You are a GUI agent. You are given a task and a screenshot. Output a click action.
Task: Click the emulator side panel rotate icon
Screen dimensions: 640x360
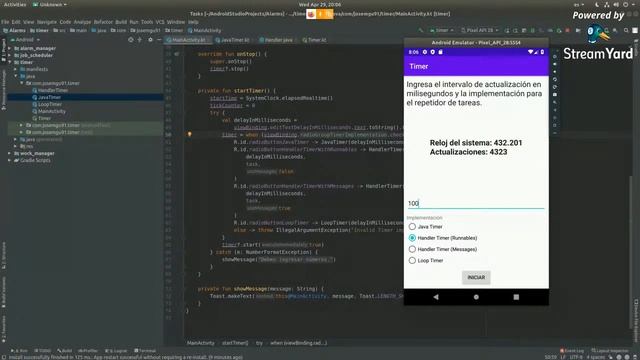(555, 79)
